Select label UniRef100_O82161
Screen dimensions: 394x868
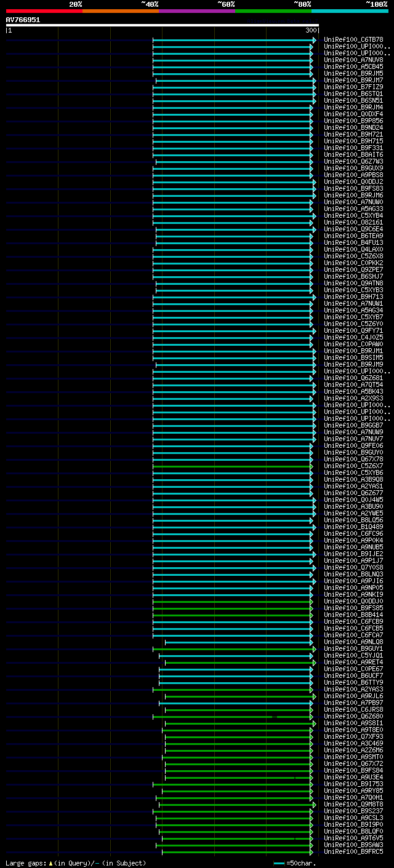[x=353, y=223]
